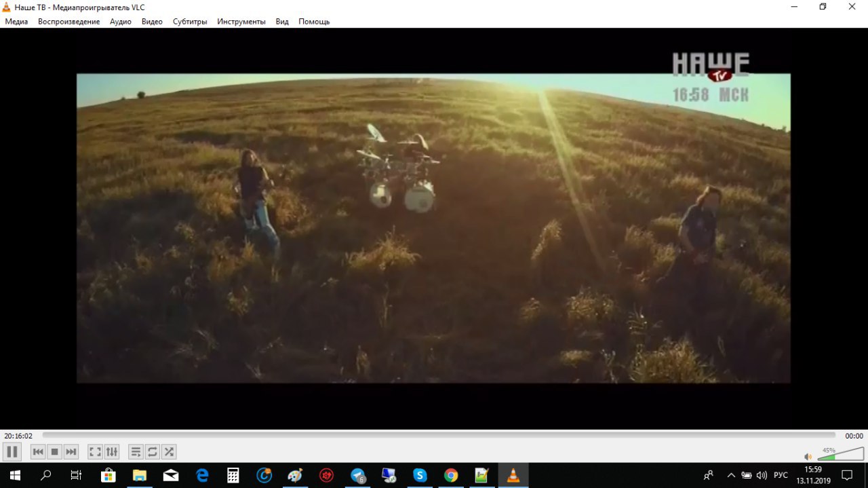Stop playback with the square button

[55, 451]
